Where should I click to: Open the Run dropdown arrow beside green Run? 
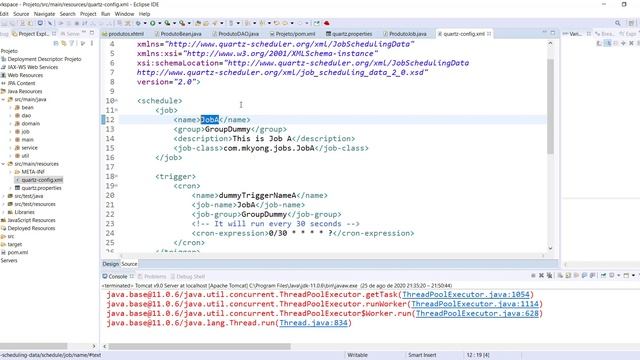(x=160, y=23)
